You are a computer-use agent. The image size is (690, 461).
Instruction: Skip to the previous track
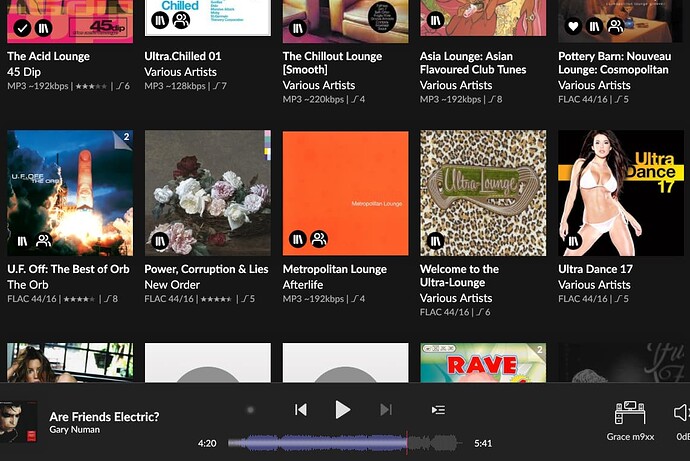pos(301,410)
